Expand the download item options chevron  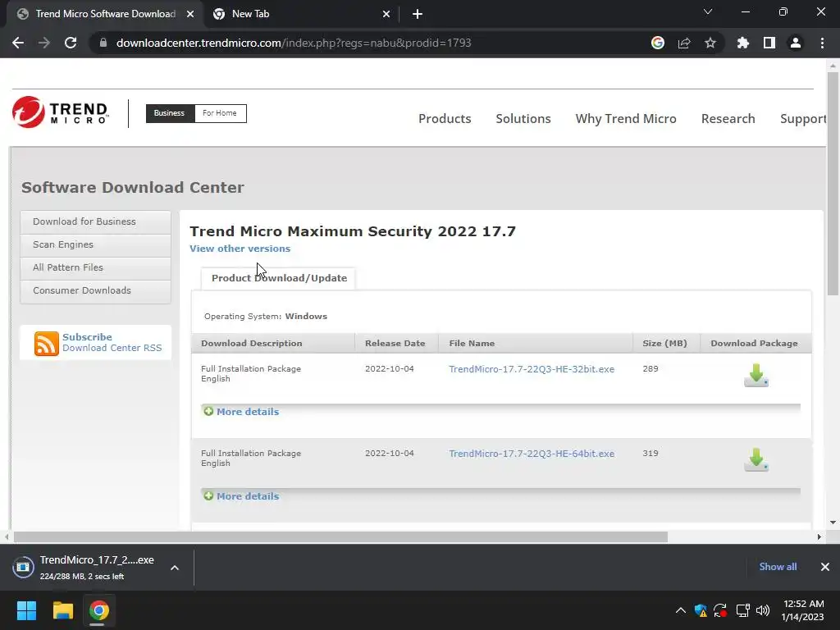click(x=175, y=568)
